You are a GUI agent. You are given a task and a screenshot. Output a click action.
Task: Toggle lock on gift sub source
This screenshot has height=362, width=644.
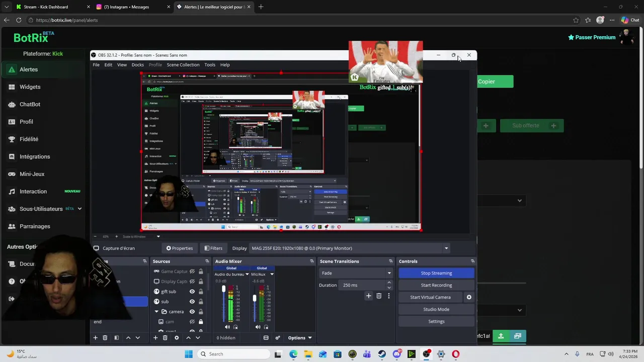[x=201, y=292]
